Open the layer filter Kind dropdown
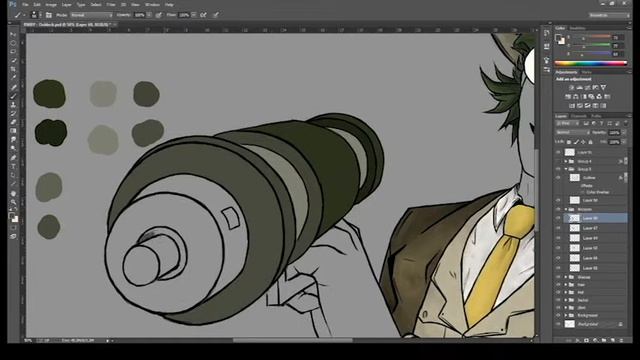Viewport: 640px width, 360px height. (567, 123)
